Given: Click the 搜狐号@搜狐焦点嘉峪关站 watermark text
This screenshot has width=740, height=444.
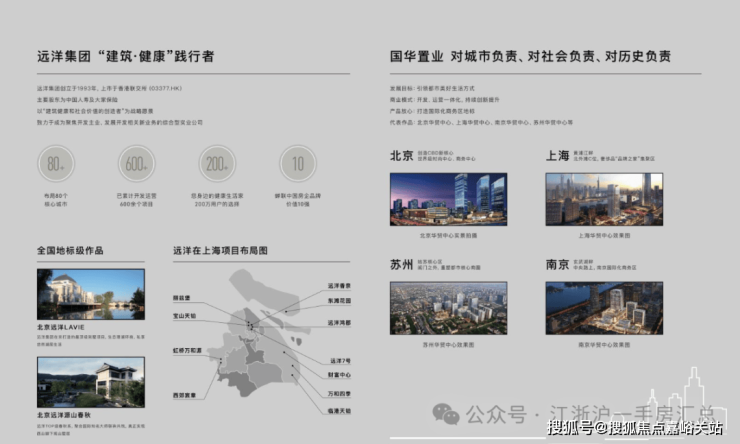Looking at the screenshot, I should pos(635,428).
